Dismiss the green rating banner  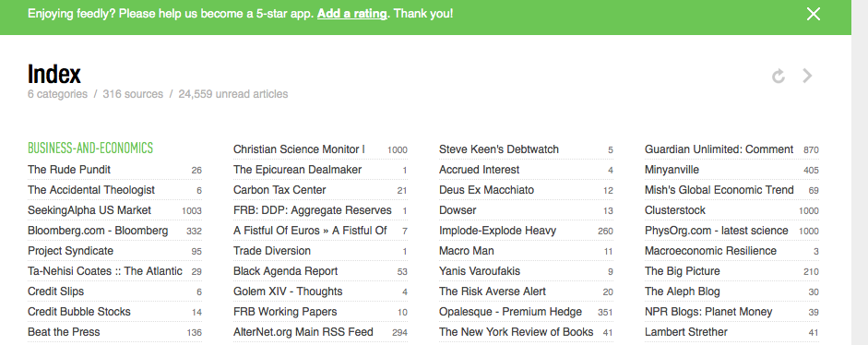coord(814,14)
